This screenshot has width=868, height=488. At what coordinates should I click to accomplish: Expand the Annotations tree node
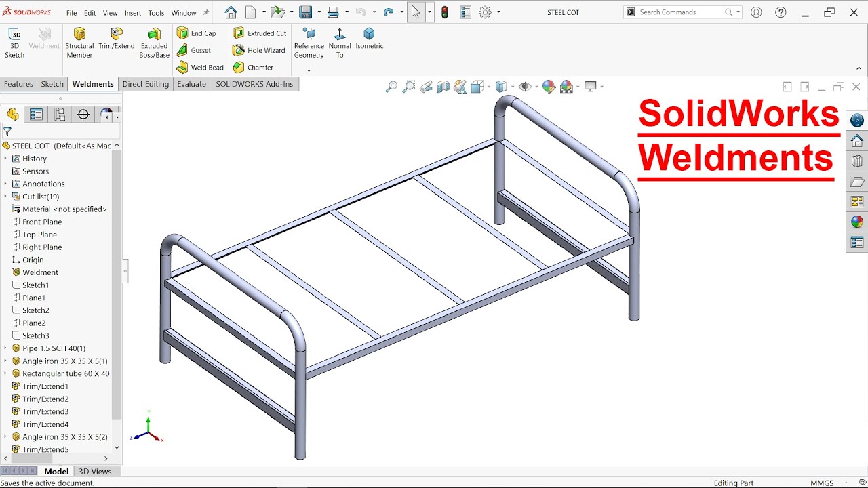5,184
